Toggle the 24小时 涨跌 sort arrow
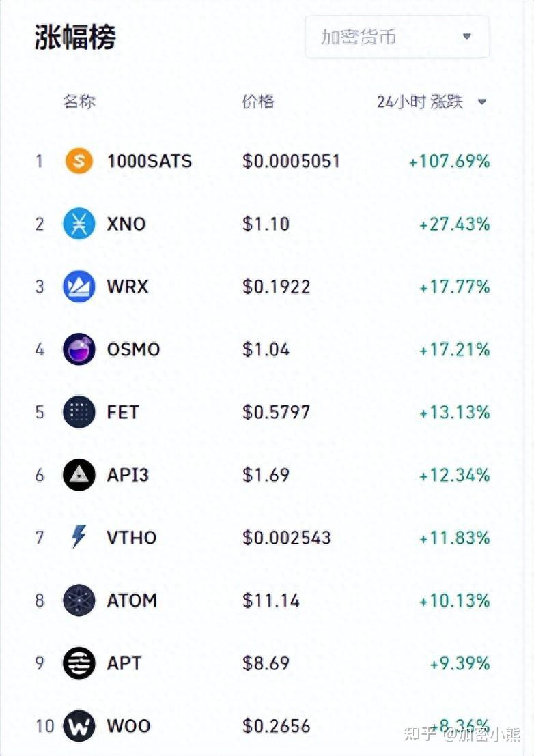 click(481, 102)
